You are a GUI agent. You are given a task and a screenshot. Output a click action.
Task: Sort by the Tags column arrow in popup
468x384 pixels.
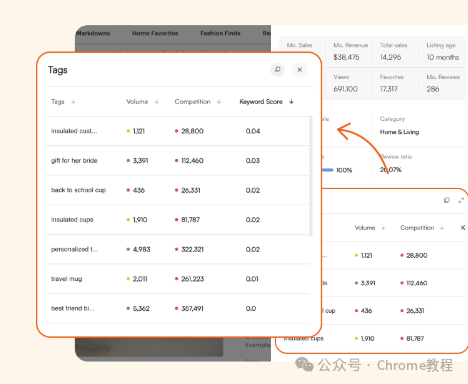point(73,102)
